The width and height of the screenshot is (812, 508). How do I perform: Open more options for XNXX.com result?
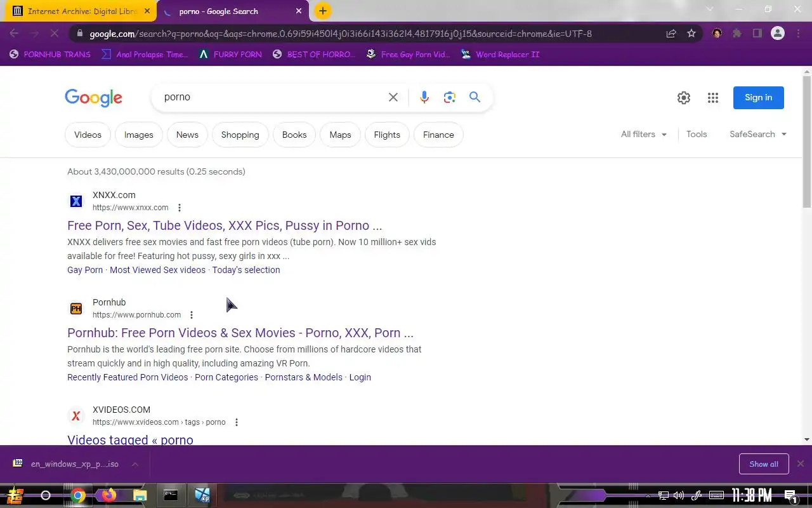[180, 208]
